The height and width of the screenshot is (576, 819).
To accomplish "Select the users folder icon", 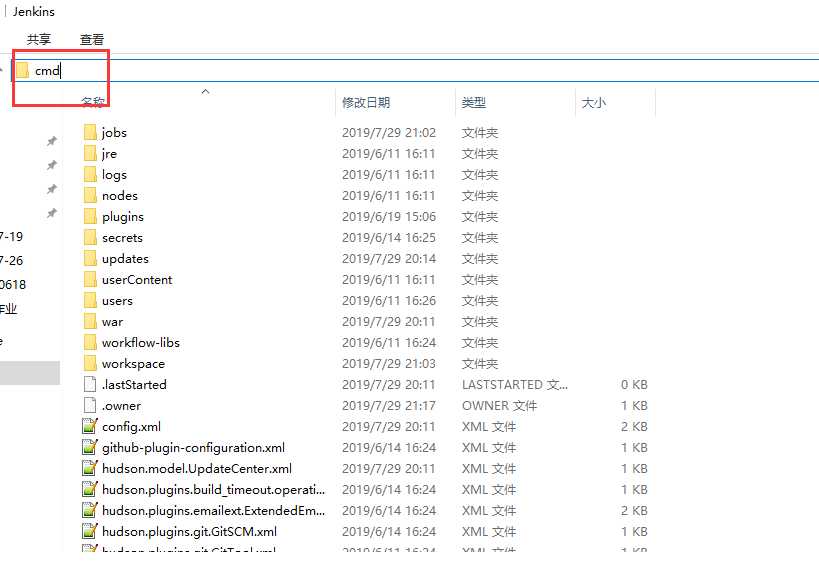I will pyautogui.click(x=90, y=300).
